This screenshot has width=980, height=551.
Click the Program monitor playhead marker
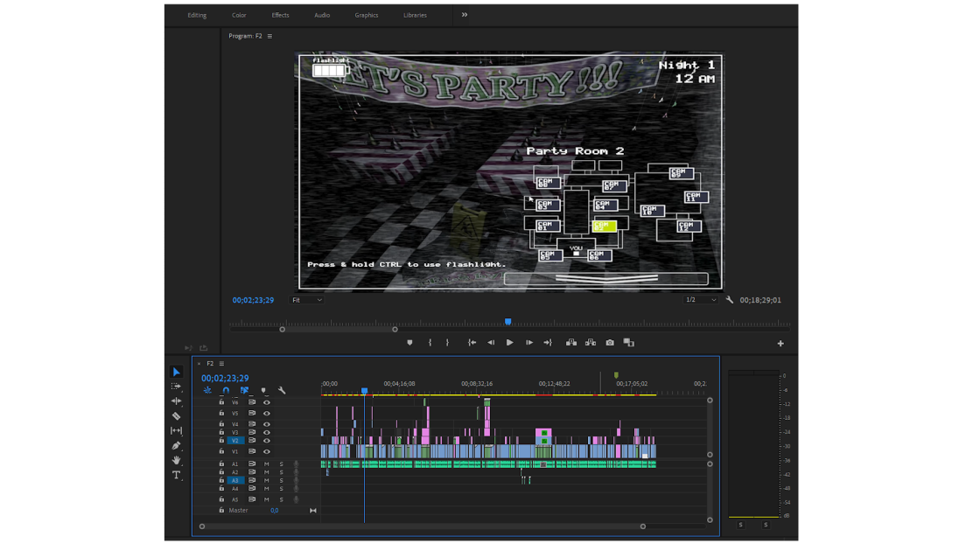pos(508,322)
